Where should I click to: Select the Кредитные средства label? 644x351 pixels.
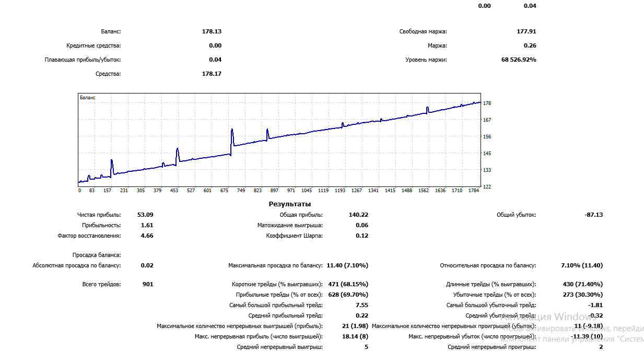coord(93,45)
